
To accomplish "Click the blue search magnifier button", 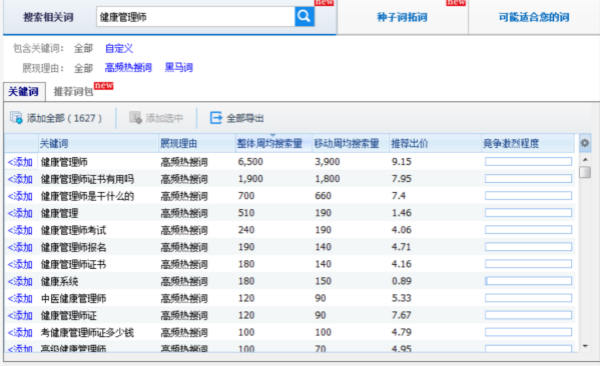I will [304, 16].
